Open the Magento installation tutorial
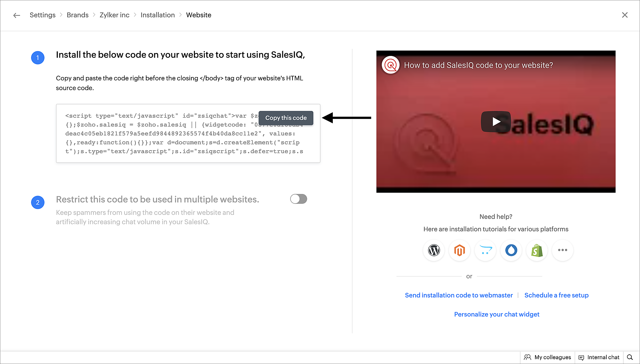 pos(460,250)
